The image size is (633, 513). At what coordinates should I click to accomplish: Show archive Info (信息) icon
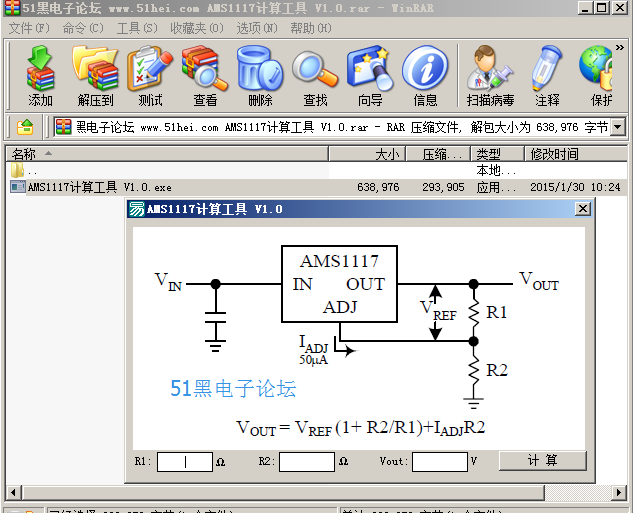(425, 75)
